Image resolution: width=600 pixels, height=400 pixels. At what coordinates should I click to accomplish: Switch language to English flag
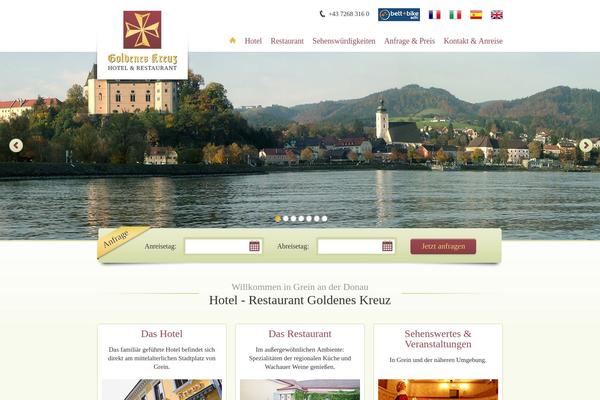[x=497, y=15]
